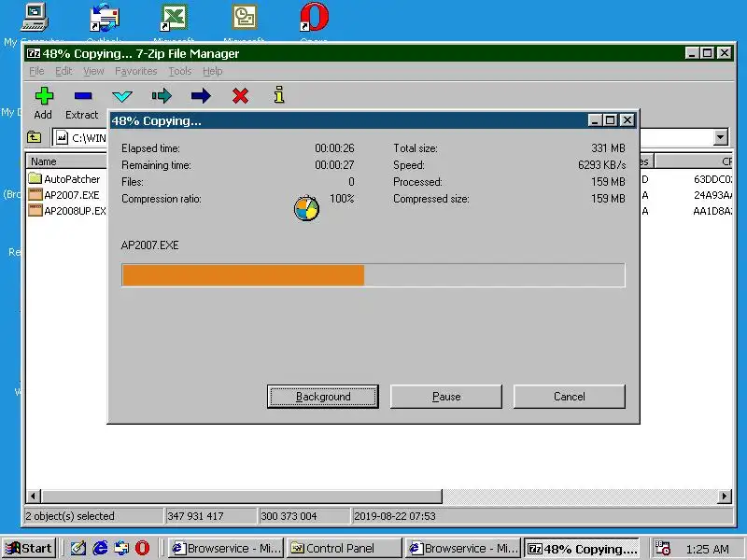Click the '300 373 004' status bar value

[289, 516]
